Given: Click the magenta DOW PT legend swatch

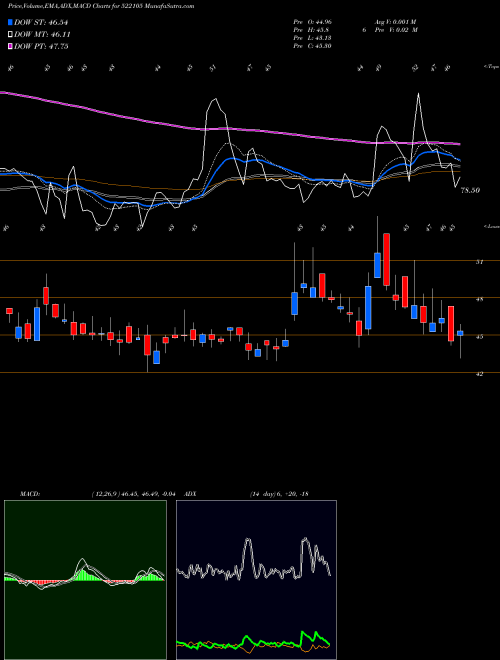Looking at the screenshot, I should (10, 46).
